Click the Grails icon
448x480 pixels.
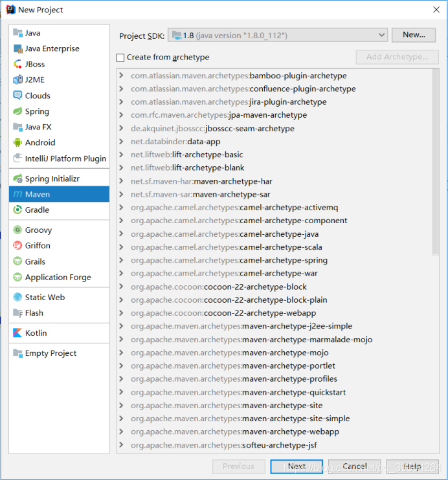pyautogui.click(x=17, y=261)
